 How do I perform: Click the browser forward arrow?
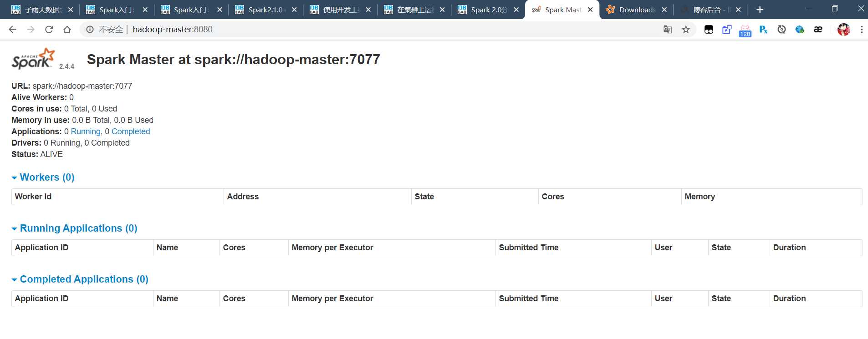(x=31, y=30)
